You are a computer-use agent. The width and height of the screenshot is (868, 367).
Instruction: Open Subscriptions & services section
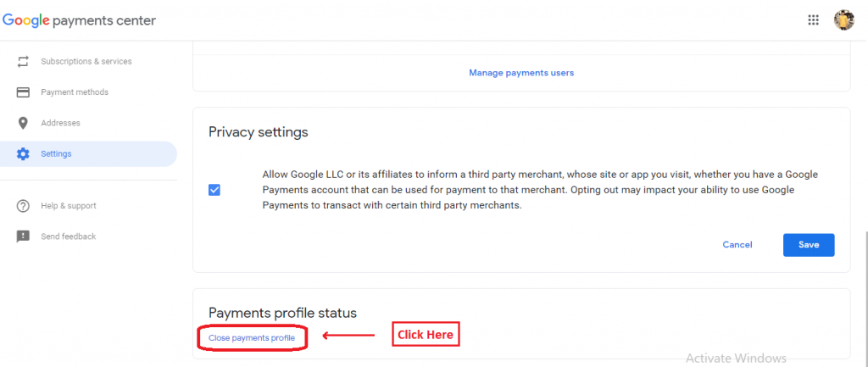point(88,61)
